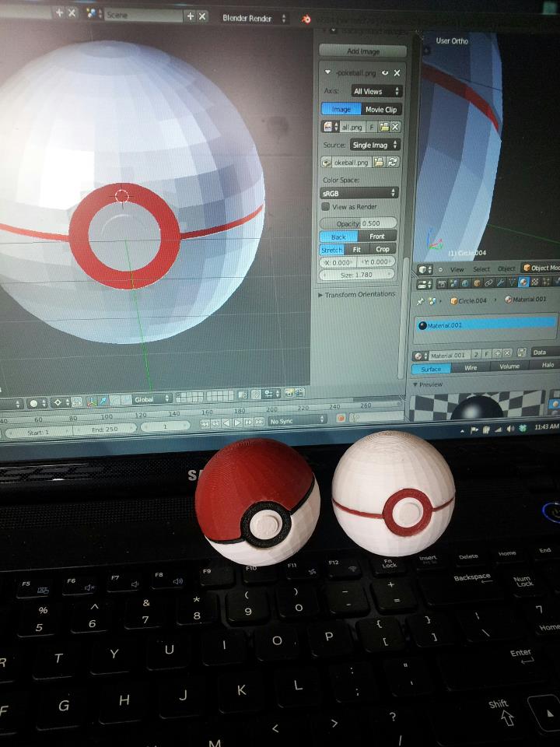560x747 pixels.
Task: Open the Axis All Views dropdown
Action: pyautogui.click(x=376, y=91)
